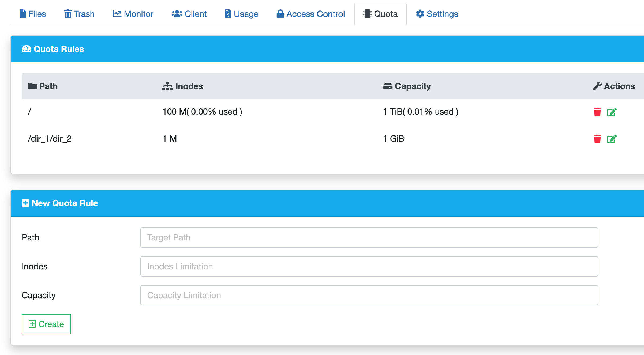Click the Inodes Limitation input field
Screen dimensions: 644x355
click(x=369, y=266)
